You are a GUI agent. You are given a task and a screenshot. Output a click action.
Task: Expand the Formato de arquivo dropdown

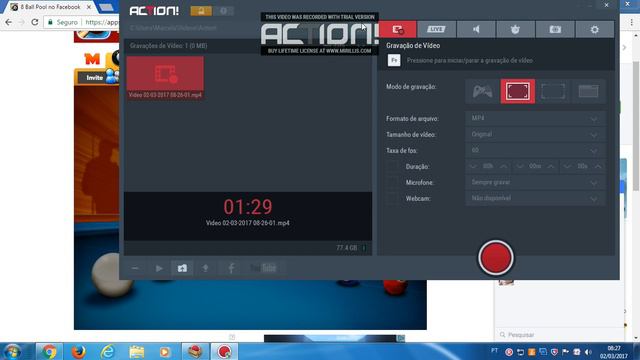tap(535, 118)
